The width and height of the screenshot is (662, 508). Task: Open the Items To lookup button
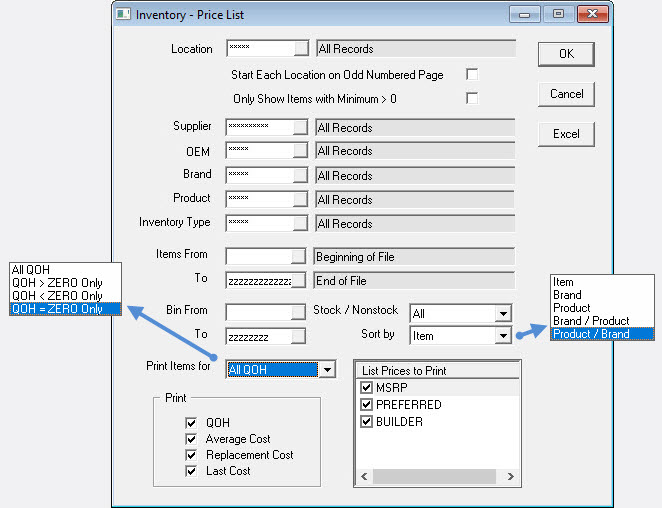[x=298, y=280]
